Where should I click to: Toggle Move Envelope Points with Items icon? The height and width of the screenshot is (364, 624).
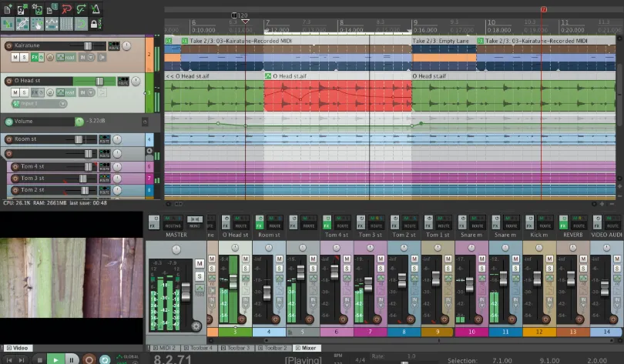pyautogui.click(x=52, y=24)
